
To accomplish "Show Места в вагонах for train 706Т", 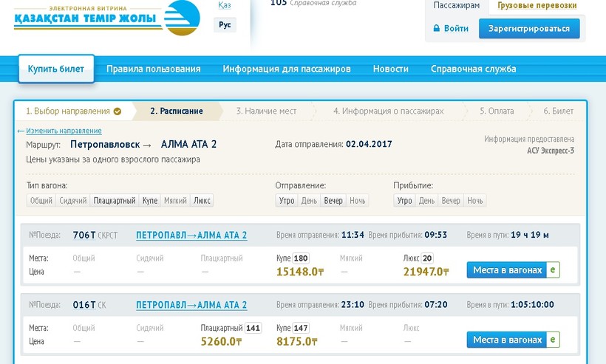I will click(x=507, y=270).
